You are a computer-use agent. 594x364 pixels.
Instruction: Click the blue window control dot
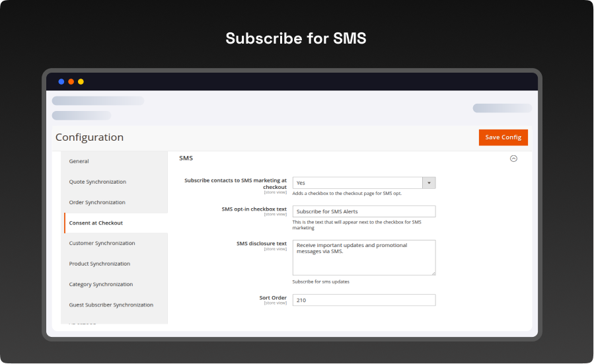[61, 82]
